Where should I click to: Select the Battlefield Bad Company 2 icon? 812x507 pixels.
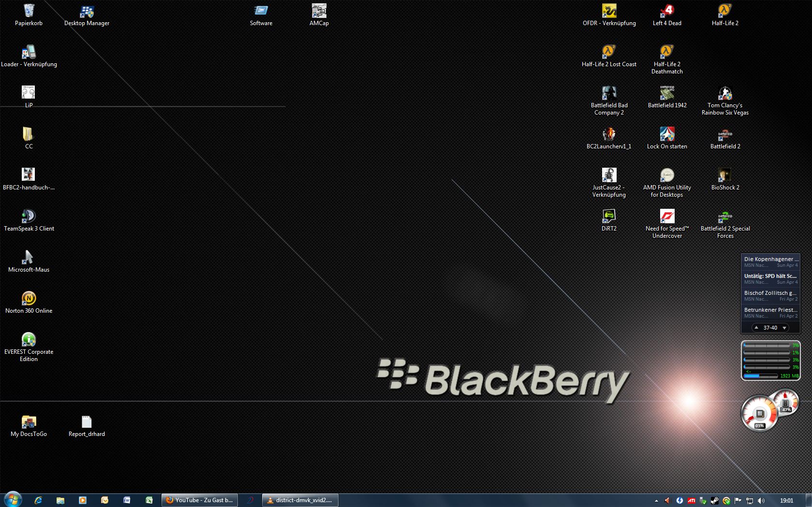point(609,101)
